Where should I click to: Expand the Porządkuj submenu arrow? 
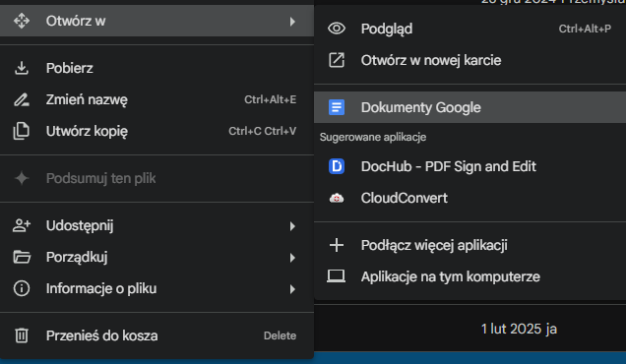pyautogui.click(x=292, y=258)
